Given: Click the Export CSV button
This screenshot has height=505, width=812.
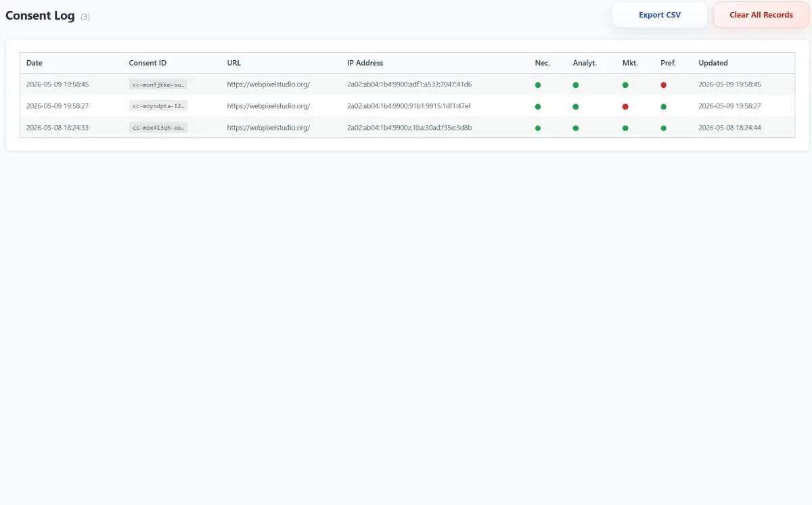Looking at the screenshot, I should [660, 15].
